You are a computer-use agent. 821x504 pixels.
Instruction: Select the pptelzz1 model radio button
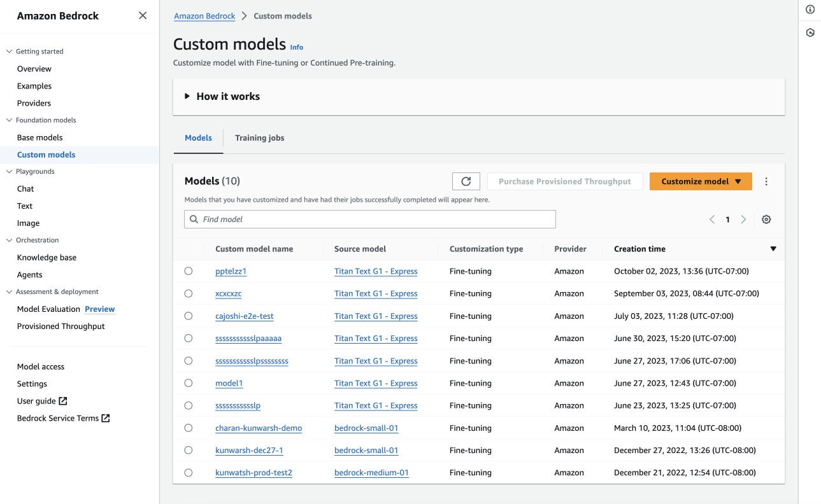coord(188,271)
